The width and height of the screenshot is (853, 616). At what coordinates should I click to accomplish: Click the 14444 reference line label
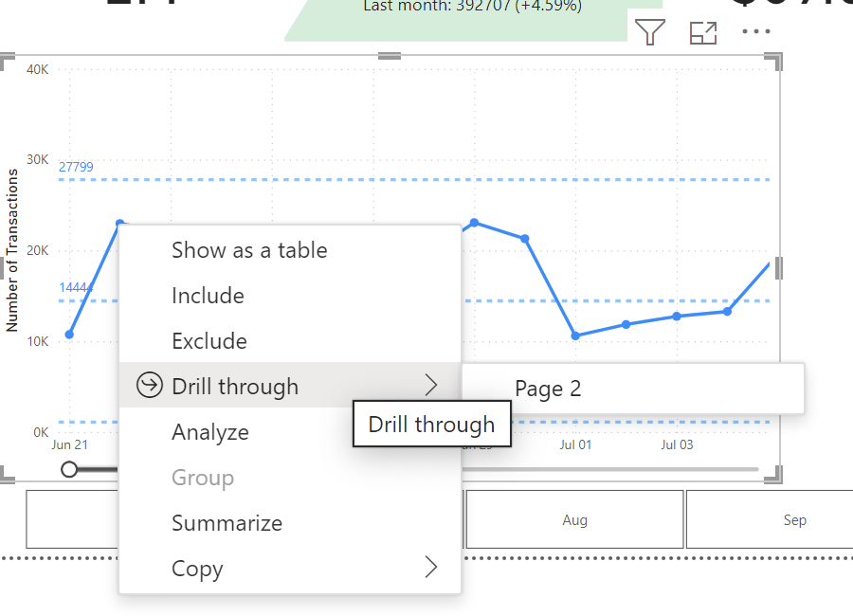click(x=76, y=287)
